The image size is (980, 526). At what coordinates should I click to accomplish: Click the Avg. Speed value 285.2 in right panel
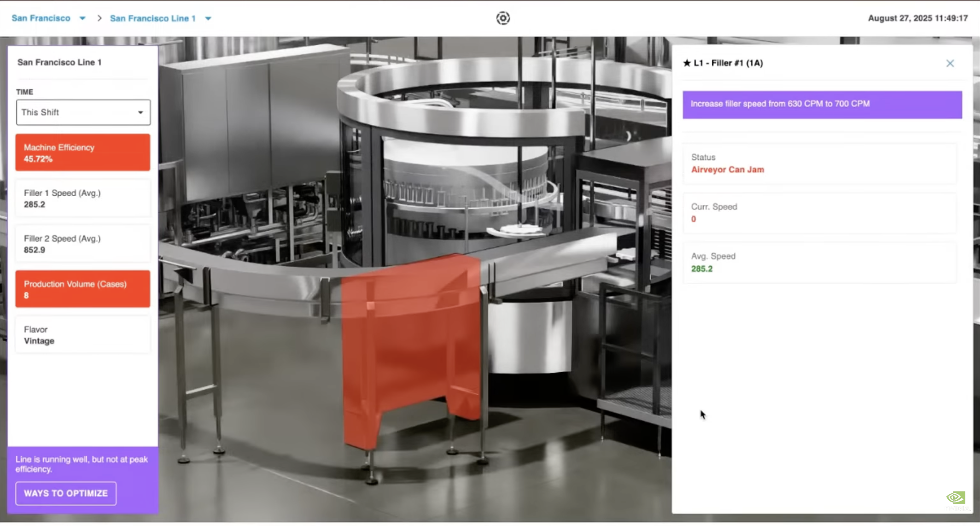pyautogui.click(x=701, y=269)
